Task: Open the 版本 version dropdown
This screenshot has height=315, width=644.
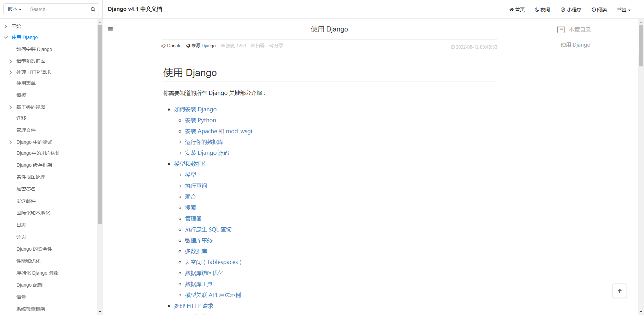Action: pos(15,9)
